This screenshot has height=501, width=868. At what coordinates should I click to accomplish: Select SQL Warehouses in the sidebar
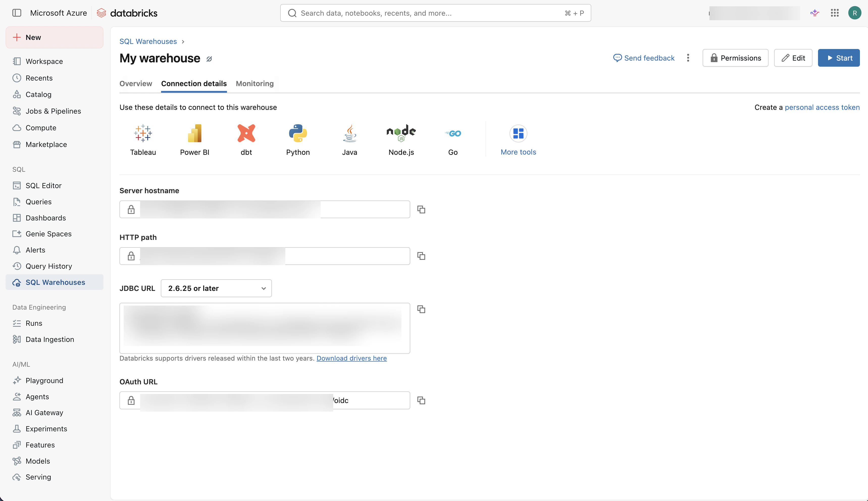pyautogui.click(x=54, y=282)
